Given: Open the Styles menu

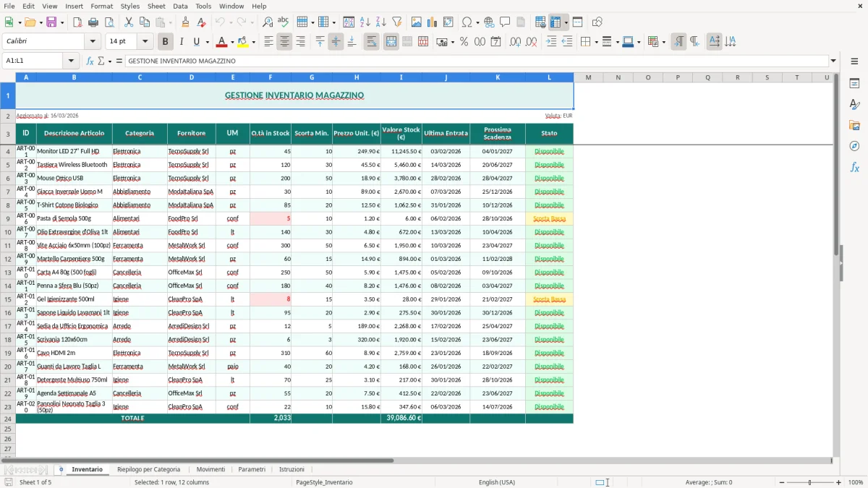Looking at the screenshot, I should 130,6.
